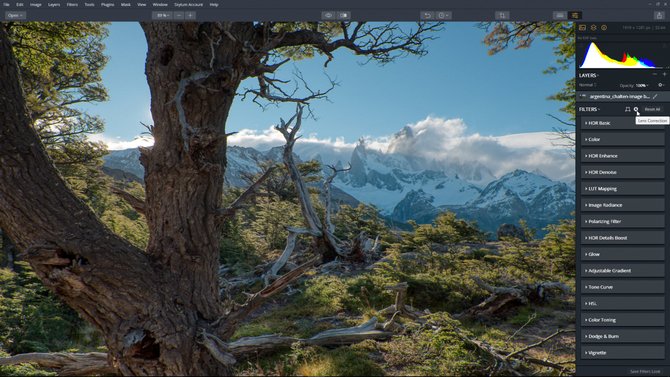Screen dimensions: 670x377
Task: Zoom in with the plus button
Action: (x=190, y=15)
